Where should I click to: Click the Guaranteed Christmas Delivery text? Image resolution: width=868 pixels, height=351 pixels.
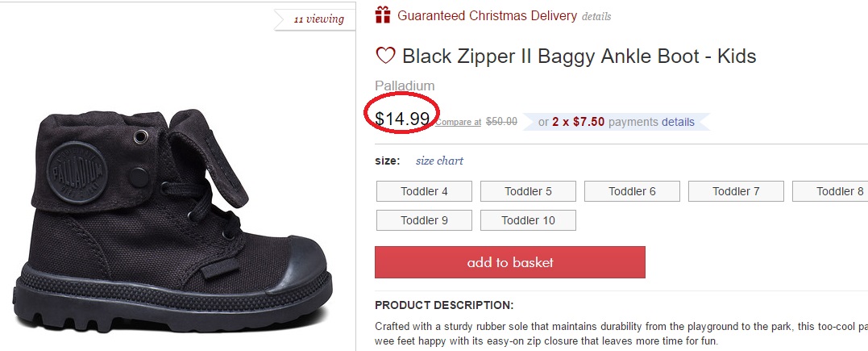pyautogui.click(x=487, y=15)
